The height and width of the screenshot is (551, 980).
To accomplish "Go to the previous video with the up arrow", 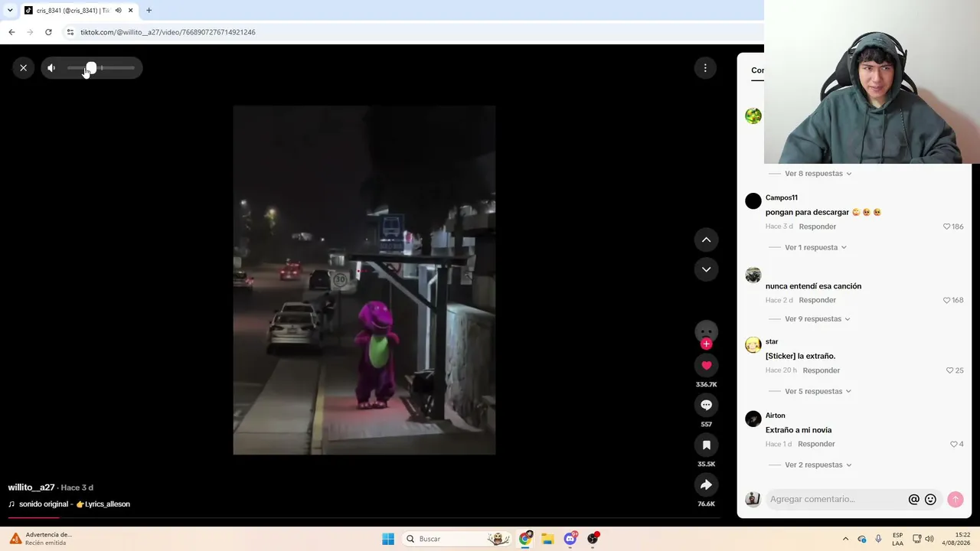I will coord(706,240).
